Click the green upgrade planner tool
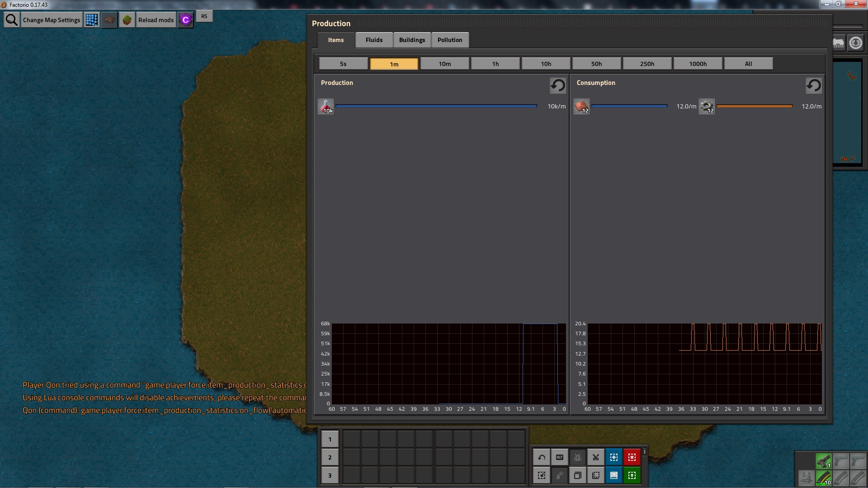The width and height of the screenshot is (868, 488). coord(632,475)
